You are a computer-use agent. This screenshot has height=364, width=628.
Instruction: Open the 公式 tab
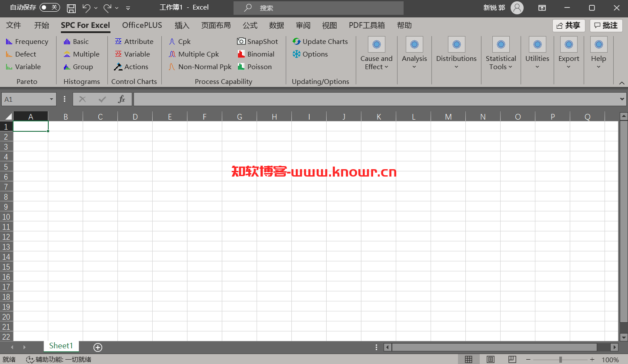coord(250,25)
